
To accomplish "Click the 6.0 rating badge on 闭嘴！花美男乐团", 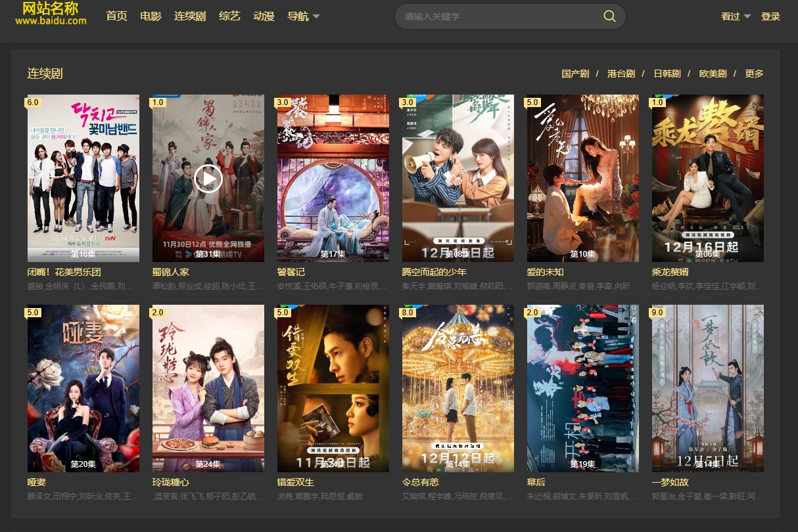I will (33, 102).
